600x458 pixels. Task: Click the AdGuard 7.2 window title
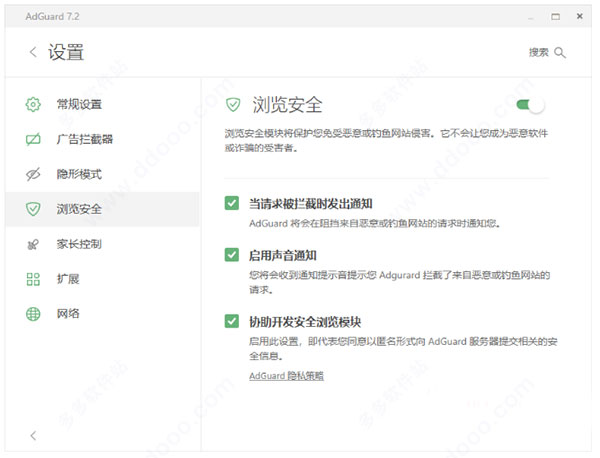tap(52, 16)
